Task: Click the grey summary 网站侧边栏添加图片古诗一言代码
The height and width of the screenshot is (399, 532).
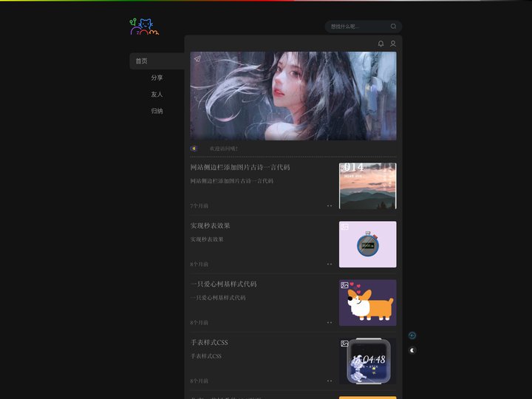Action: 232,181
